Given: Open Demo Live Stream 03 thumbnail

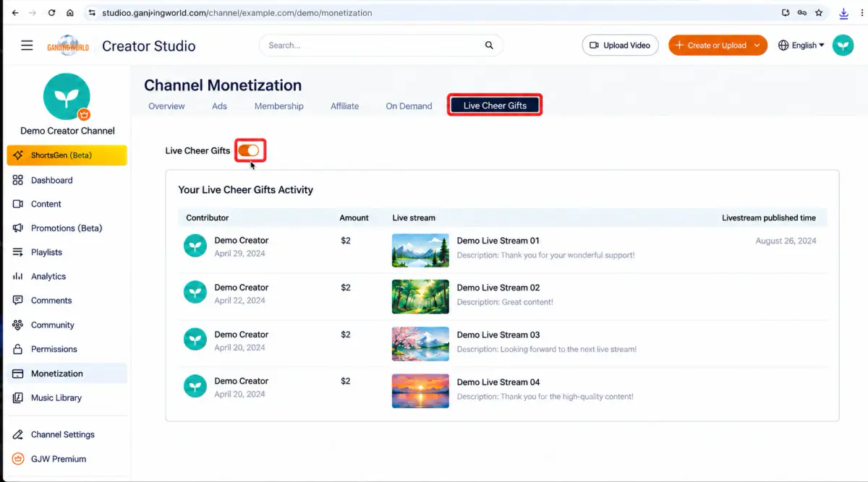Looking at the screenshot, I should (420, 344).
